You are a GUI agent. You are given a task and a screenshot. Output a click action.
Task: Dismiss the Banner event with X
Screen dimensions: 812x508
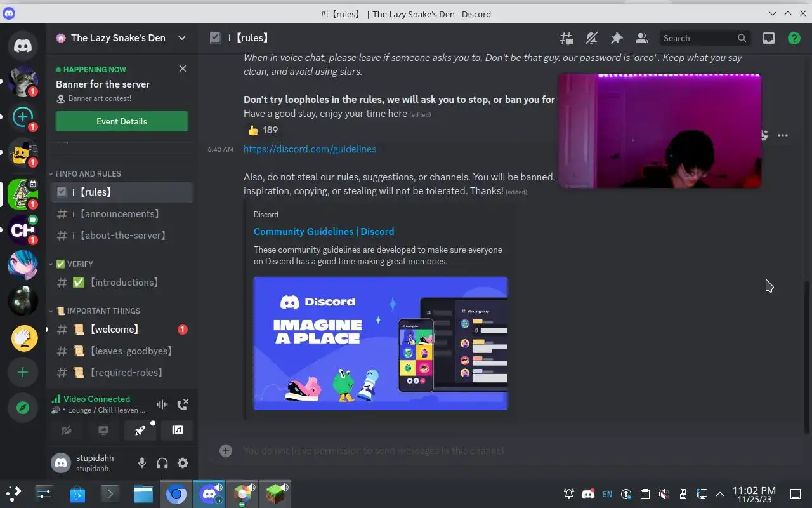pos(183,69)
